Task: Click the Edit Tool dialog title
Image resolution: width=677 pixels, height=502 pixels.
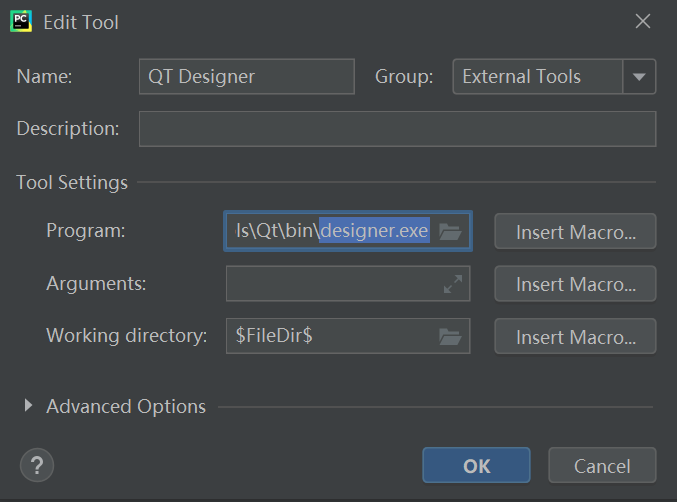Action: tap(81, 22)
